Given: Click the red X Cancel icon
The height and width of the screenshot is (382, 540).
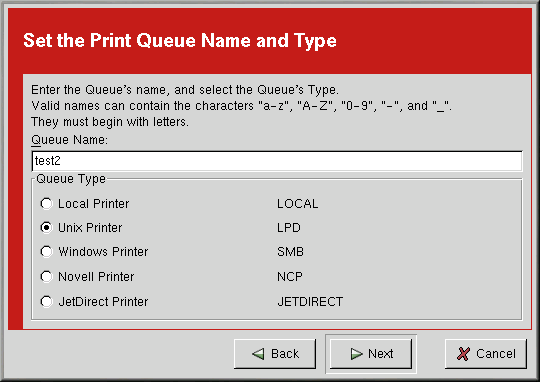Looking at the screenshot, I should [x=463, y=354].
